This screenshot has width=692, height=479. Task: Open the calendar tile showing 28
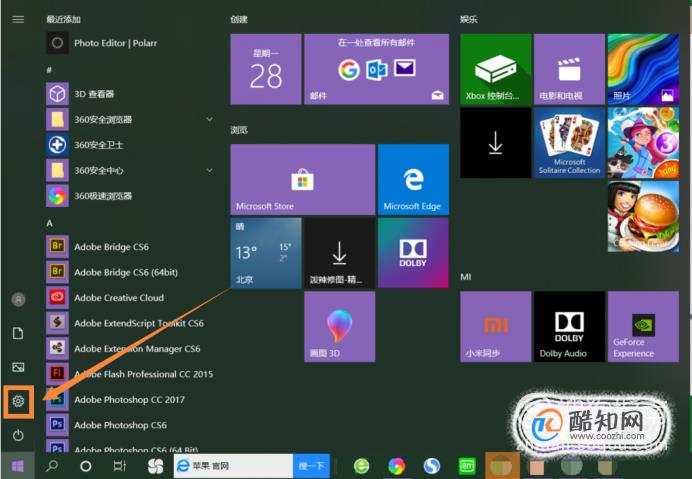tap(266, 69)
